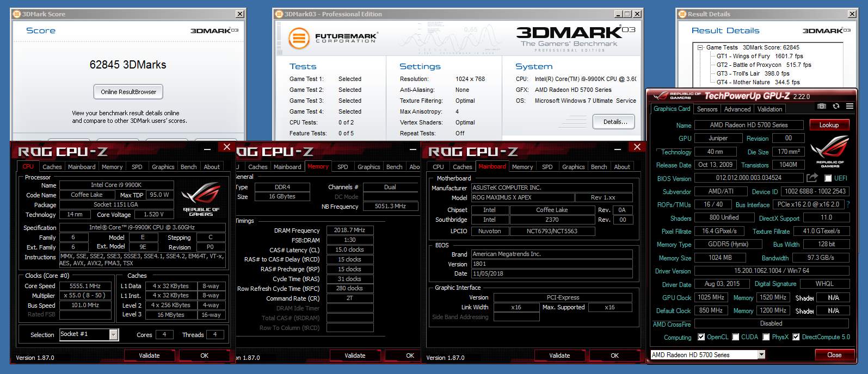Click the Resolution setting 1024 x 768
Screen dimensions: 868x374
(470, 79)
